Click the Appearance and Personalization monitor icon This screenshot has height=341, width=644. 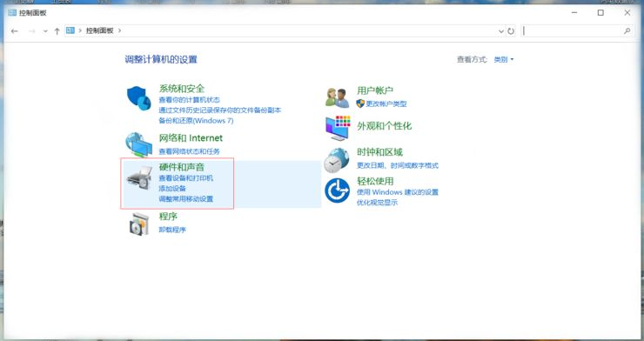(338, 128)
